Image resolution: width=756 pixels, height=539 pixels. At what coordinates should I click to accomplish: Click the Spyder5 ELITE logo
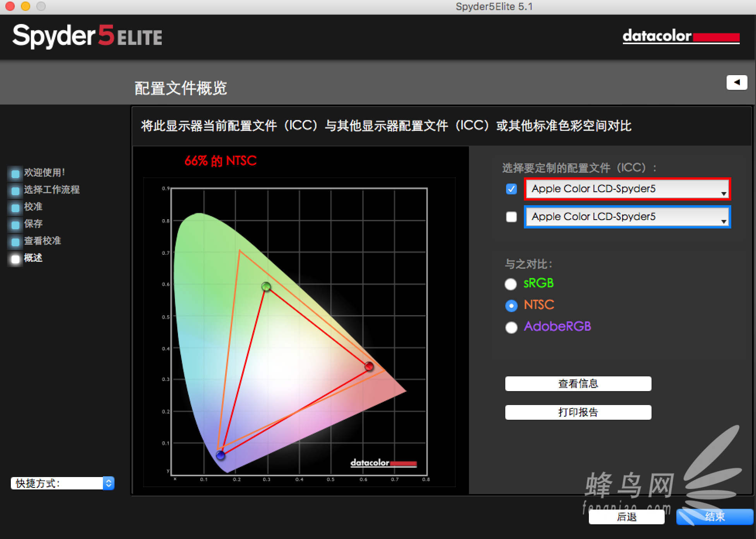[87, 36]
